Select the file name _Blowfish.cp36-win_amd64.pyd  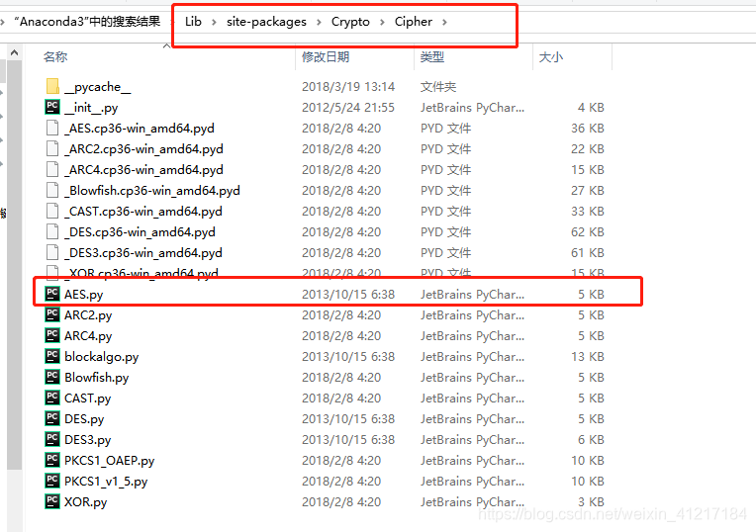click(x=151, y=191)
